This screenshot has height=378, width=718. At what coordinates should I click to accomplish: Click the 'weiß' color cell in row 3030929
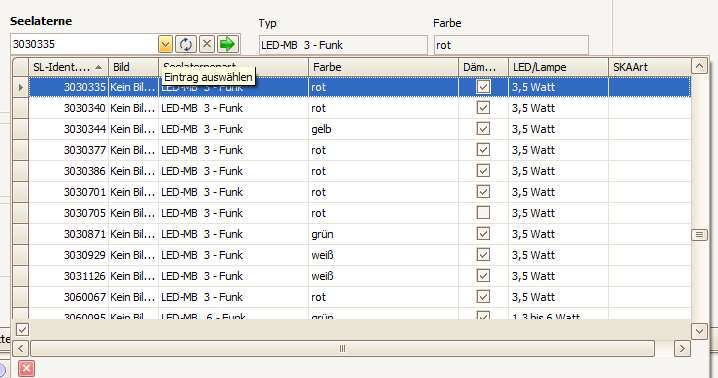[384, 255]
